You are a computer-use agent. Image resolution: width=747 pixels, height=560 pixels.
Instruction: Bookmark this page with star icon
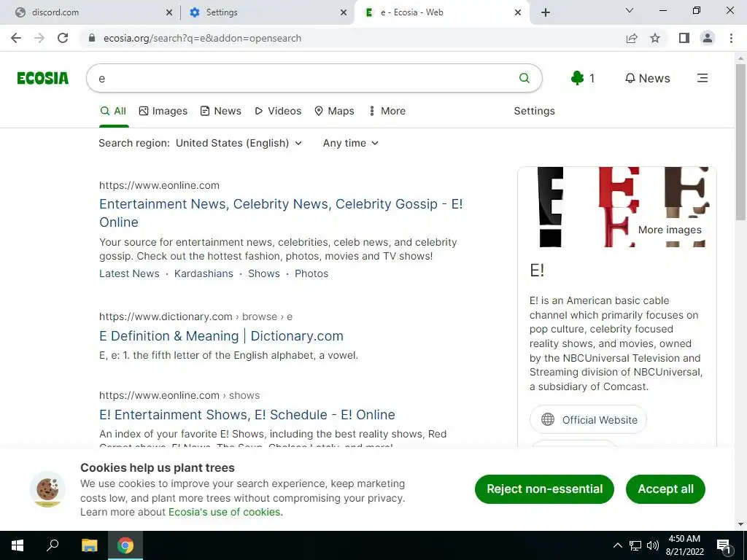655,38
